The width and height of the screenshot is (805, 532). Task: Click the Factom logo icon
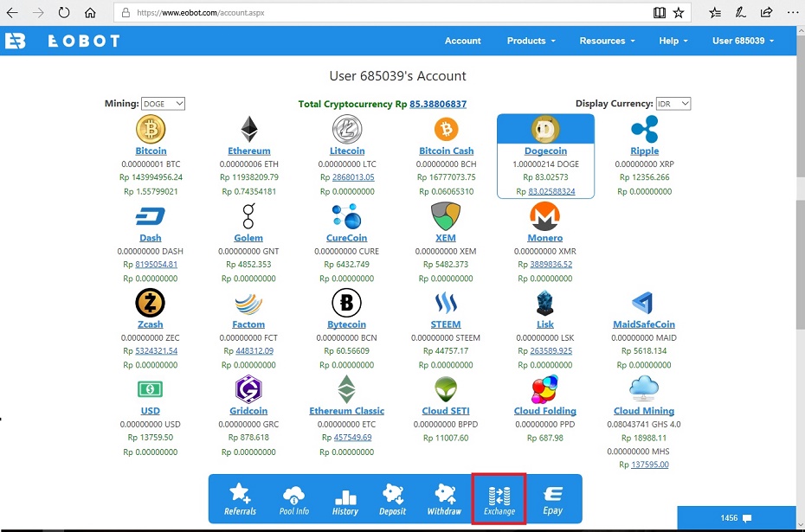[248, 304]
